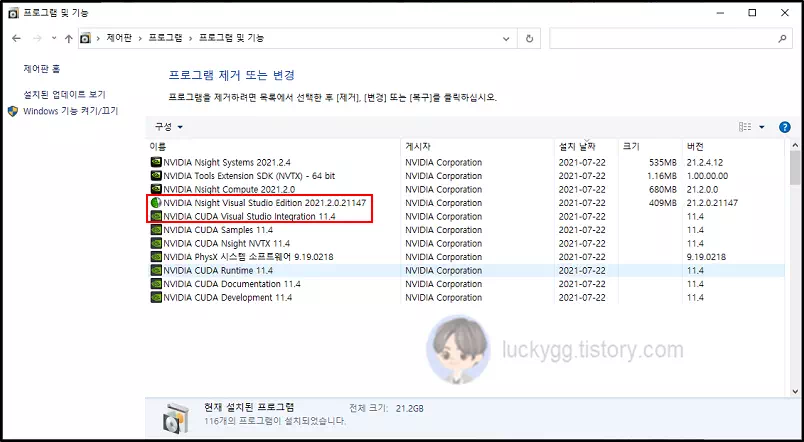Click the view layout icon
Viewport: 804px width, 442px height.
tap(745, 127)
